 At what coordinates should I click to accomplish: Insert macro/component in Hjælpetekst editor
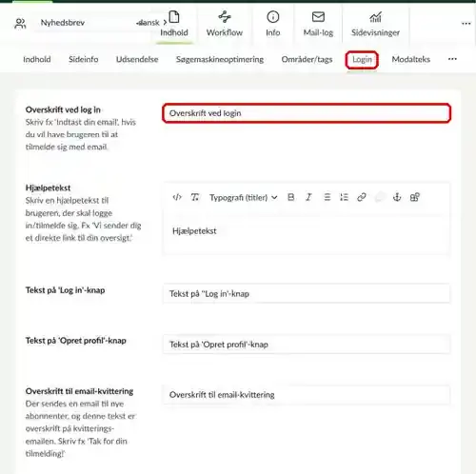(415, 197)
